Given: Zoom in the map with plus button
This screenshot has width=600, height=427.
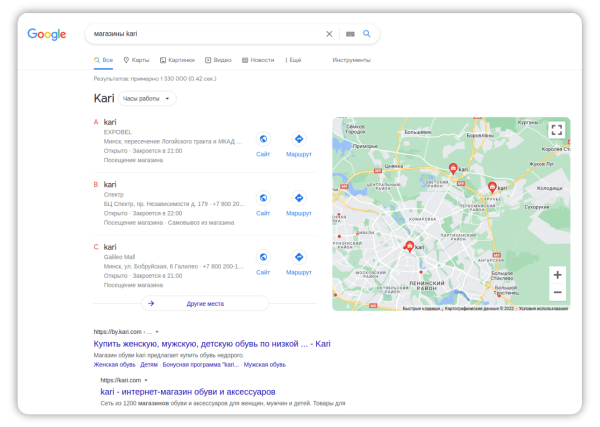Looking at the screenshot, I should coord(558,275).
